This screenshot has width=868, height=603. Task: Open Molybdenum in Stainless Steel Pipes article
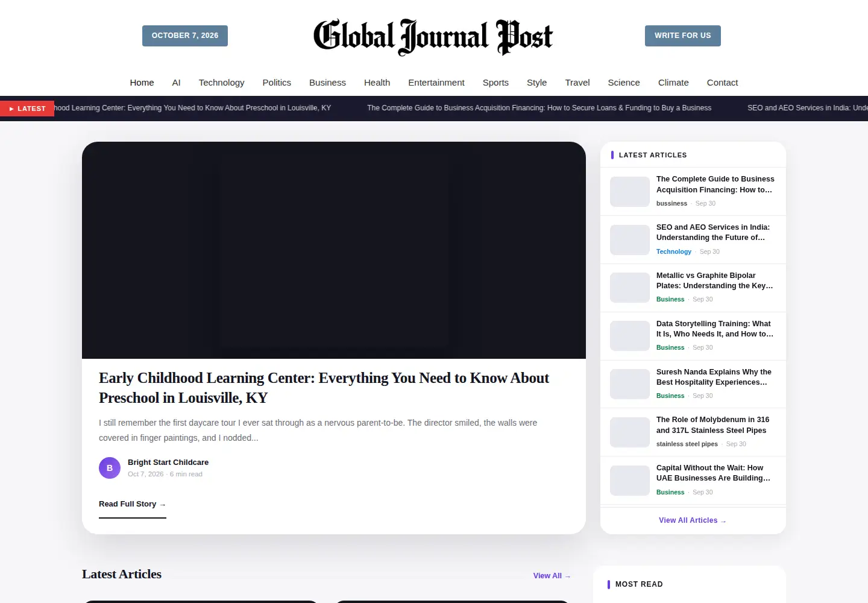pos(713,425)
